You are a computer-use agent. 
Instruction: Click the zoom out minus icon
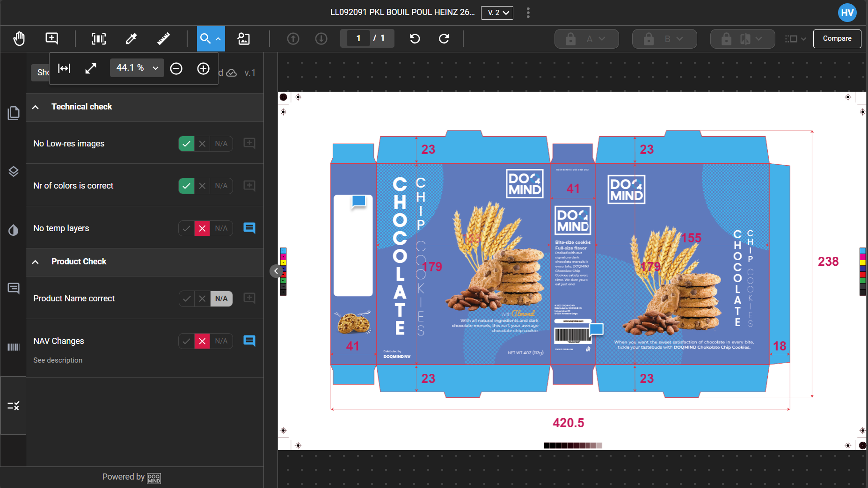coord(176,69)
